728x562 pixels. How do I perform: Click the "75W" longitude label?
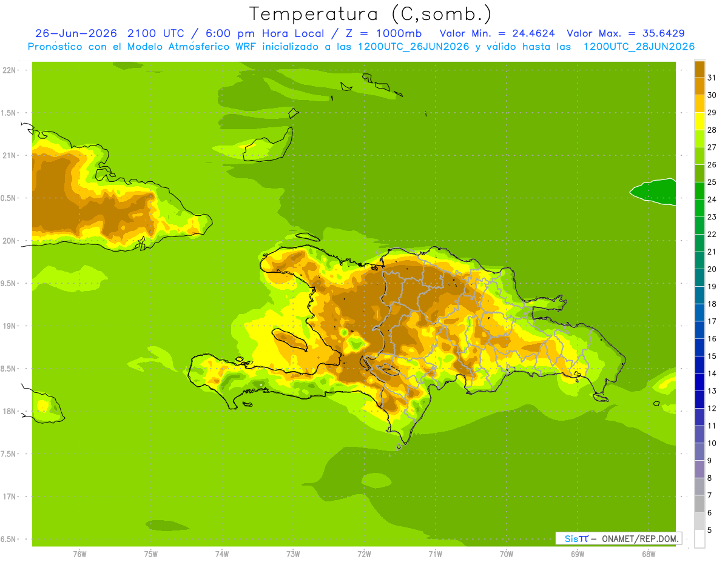151,554
